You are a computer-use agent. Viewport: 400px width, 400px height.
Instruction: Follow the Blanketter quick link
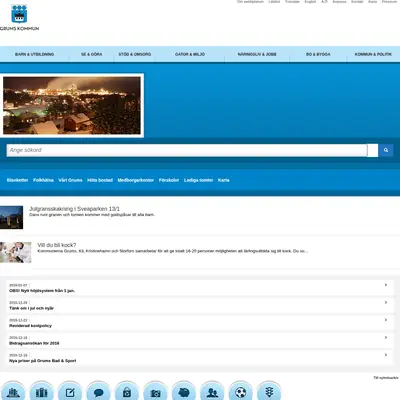17,180
